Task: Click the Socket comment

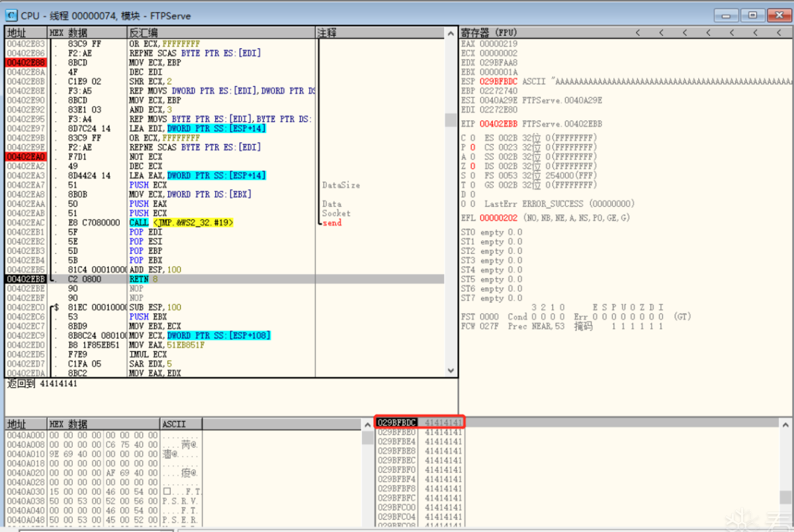Action: pyautogui.click(x=336, y=214)
